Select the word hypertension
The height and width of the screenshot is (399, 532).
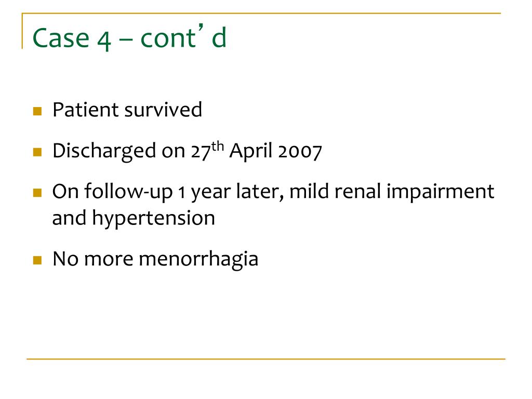(154, 218)
